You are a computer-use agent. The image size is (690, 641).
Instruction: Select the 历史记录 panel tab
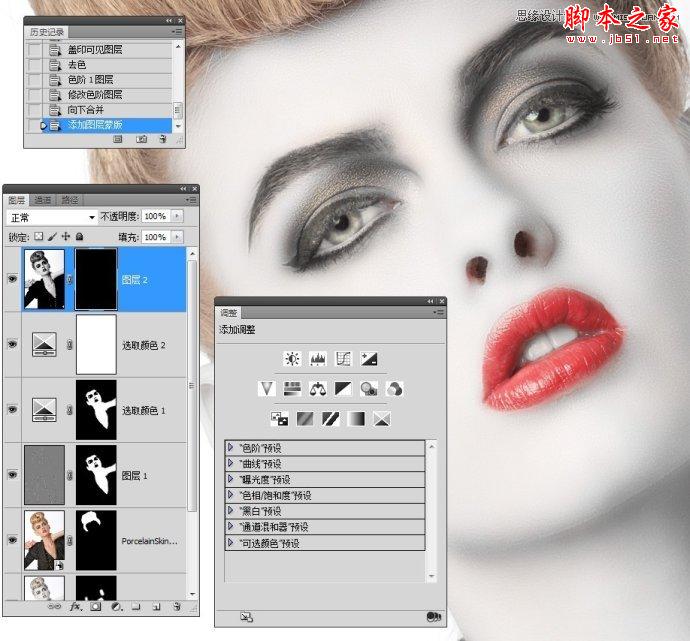(x=47, y=32)
